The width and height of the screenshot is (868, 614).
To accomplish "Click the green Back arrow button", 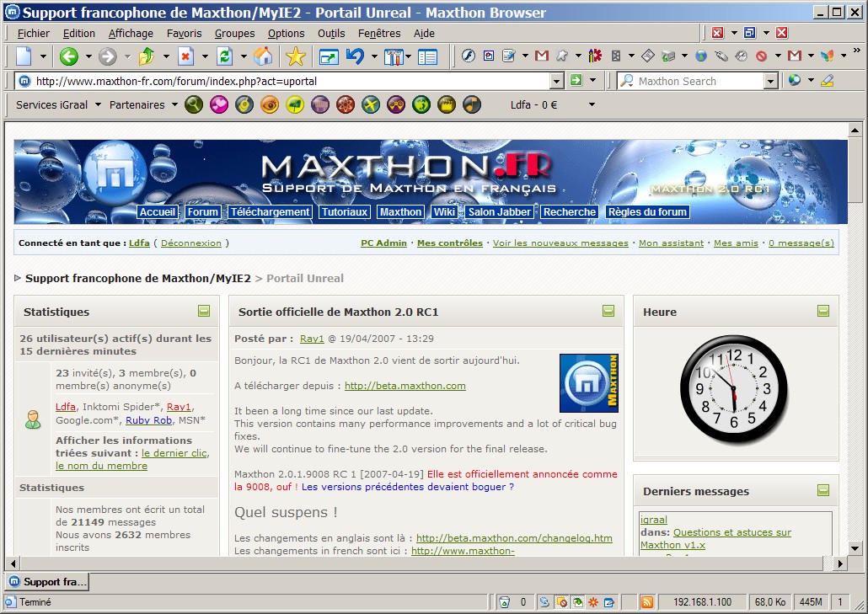I will 69,56.
